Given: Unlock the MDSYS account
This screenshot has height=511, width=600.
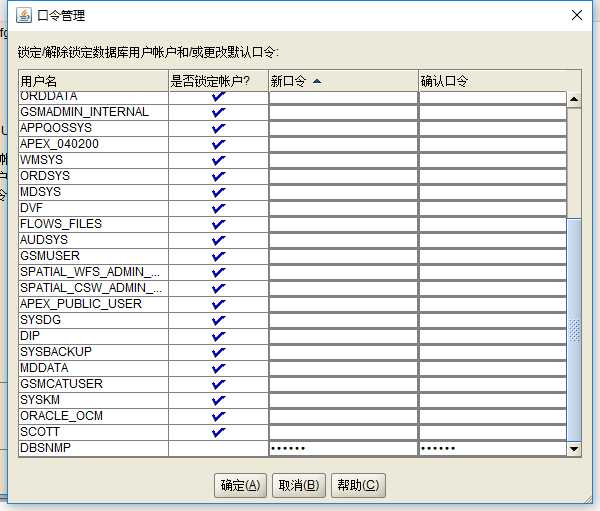Looking at the screenshot, I should coord(218,193).
